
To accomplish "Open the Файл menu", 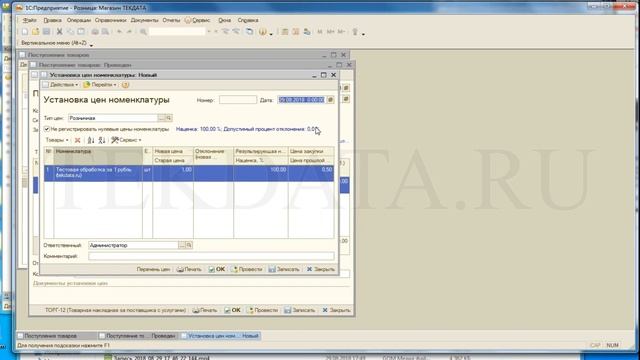I will click(29, 20).
